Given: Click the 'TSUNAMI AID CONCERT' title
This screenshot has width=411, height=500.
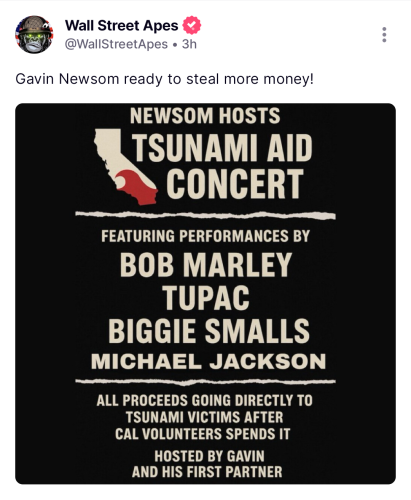Looking at the screenshot, I should [x=222, y=166].
